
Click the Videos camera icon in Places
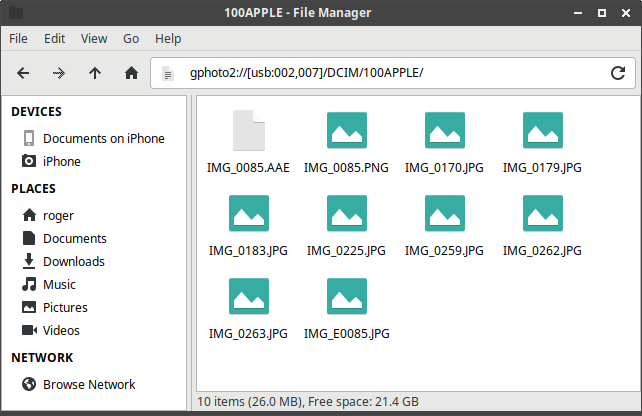coord(29,330)
